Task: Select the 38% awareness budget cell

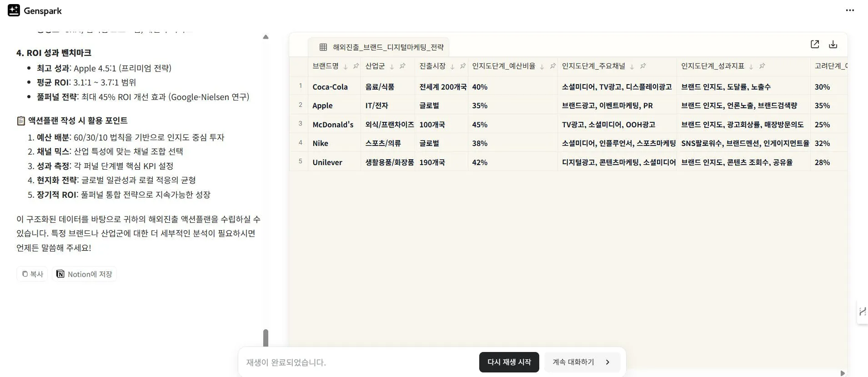Action: (x=513, y=143)
